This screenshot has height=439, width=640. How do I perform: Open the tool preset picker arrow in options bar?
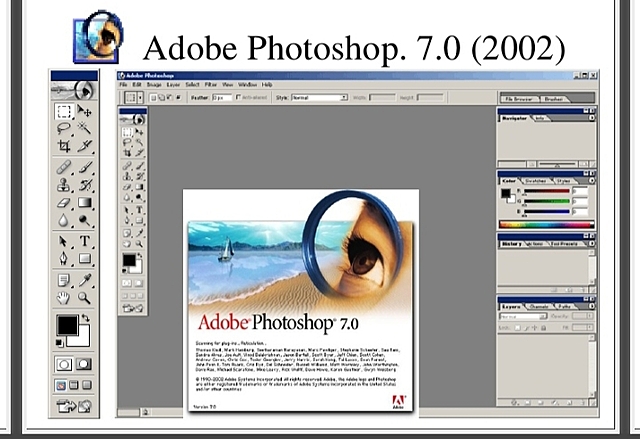point(140,98)
